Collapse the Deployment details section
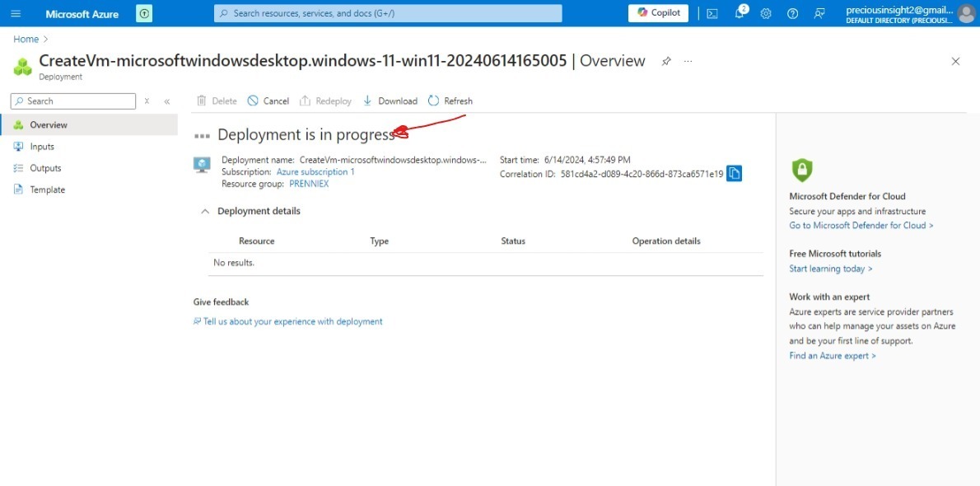 tap(204, 212)
